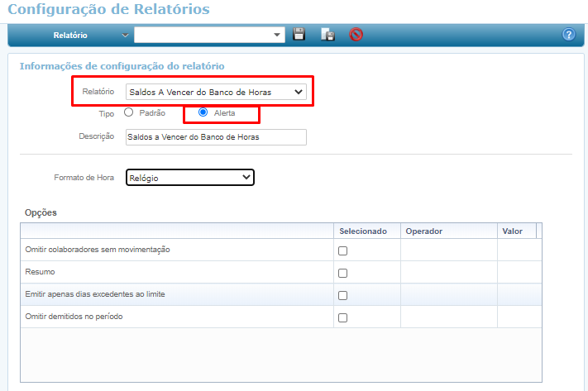
Task: Click the Valor column header
Action: [512, 231]
